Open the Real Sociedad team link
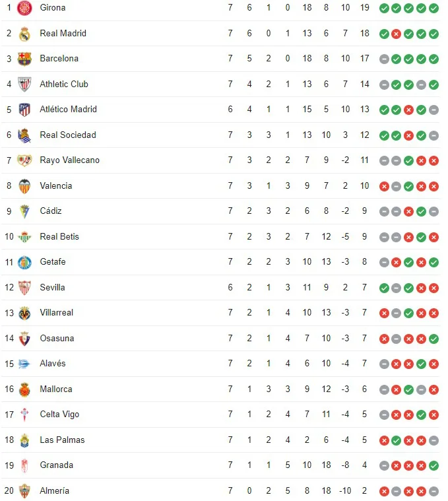 coord(68,135)
